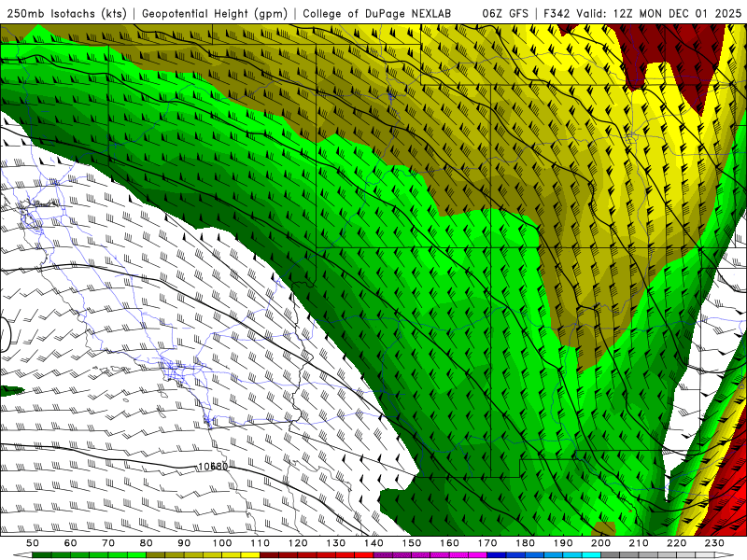Click the '170' legend value
The width and height of the screenshot is (747, 560).
coord(487,543)
